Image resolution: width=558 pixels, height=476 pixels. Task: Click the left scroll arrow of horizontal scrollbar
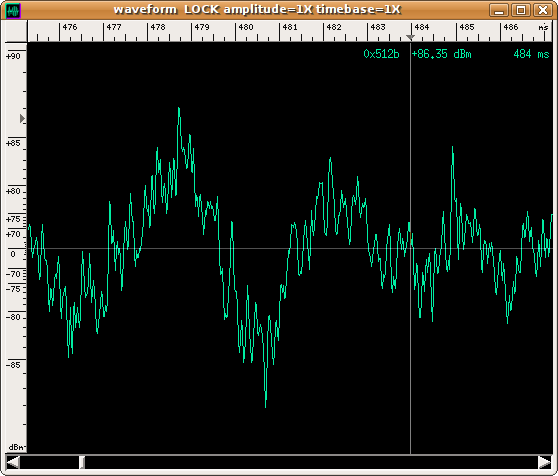point(13,462)
